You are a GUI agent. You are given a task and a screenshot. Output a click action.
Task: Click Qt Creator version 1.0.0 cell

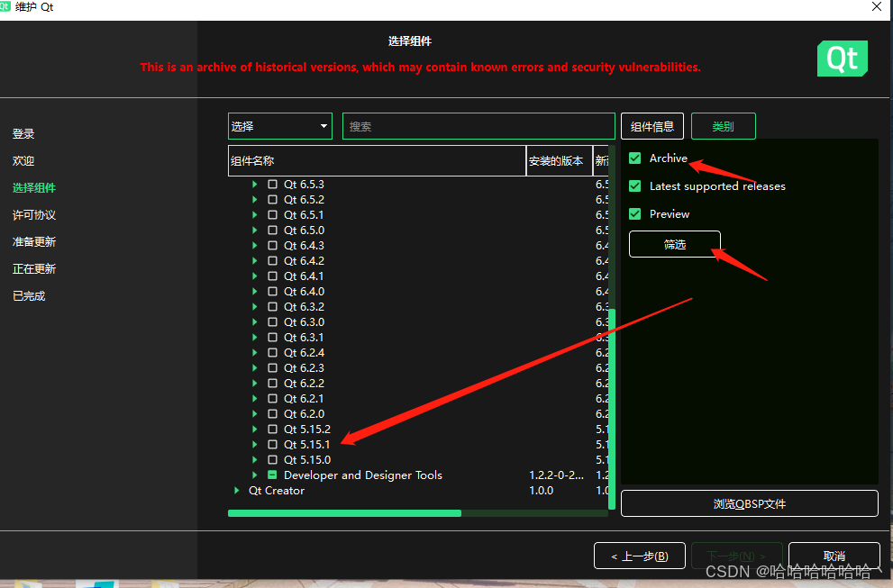tap(541, 491)
